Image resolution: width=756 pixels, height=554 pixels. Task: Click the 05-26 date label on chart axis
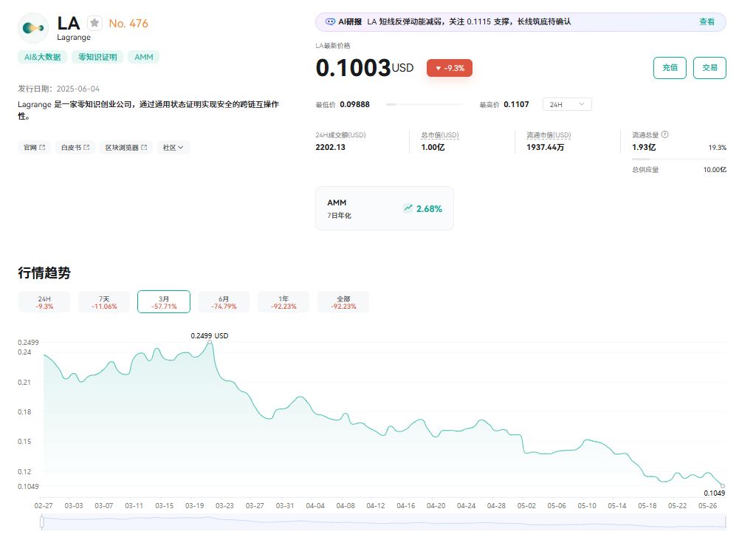tap(707, 506)
